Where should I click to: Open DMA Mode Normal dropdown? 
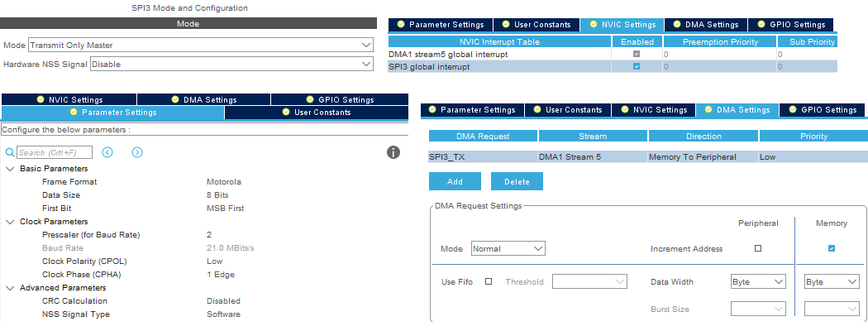click(x=508, y=248)
